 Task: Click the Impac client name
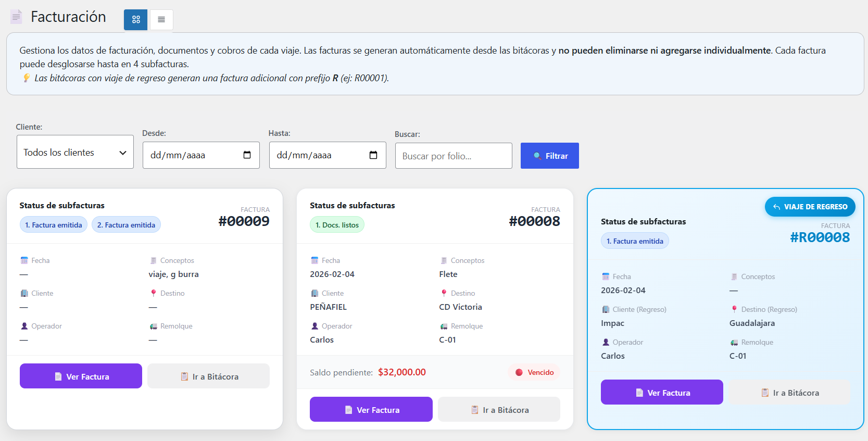pyautogui.click(x=612, y=323)
